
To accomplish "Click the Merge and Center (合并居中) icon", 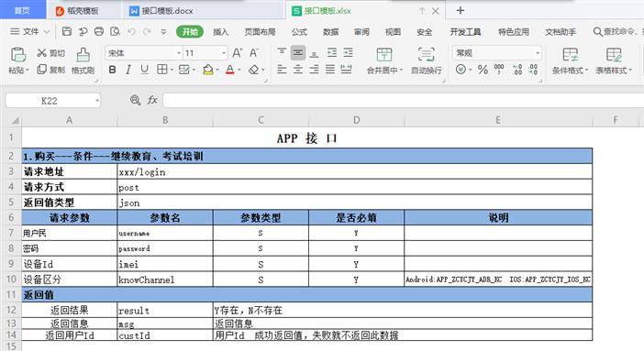I will point(384,54).
